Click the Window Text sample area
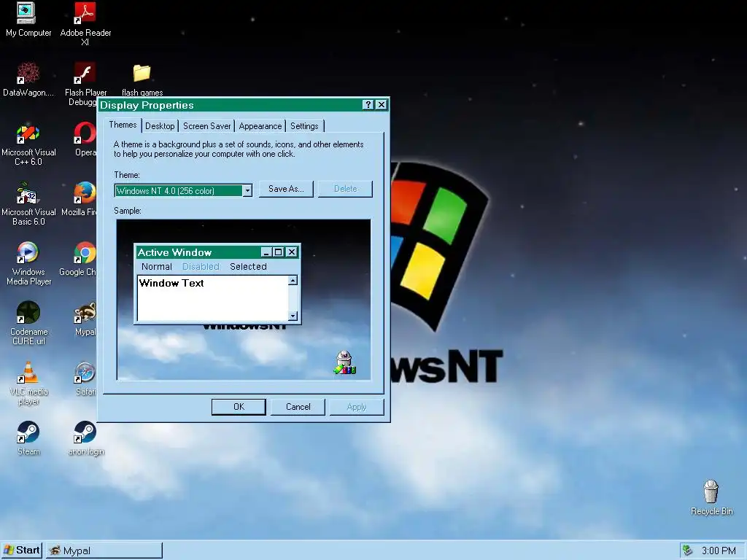Screen dimensions: 747x560 tap(213, 298)
